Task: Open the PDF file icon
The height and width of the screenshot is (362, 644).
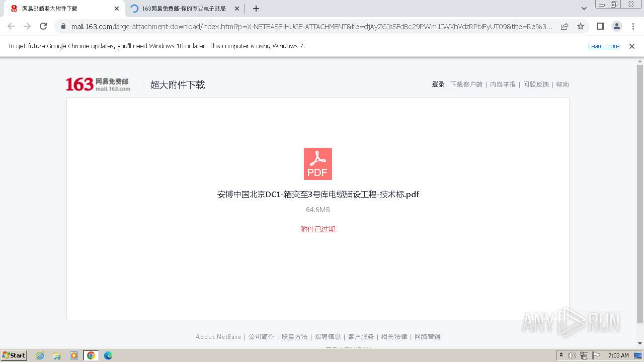Action: (317, 164)
